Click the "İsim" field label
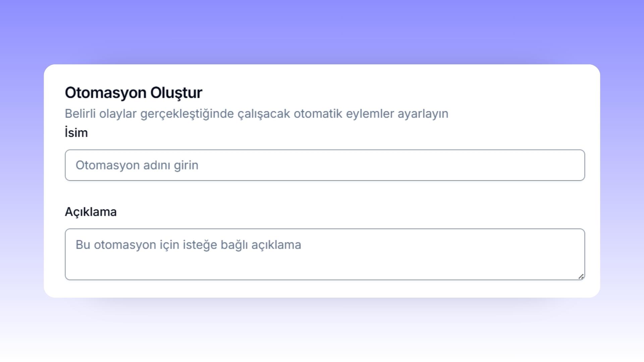644x362 pixels. click(76, 133)
